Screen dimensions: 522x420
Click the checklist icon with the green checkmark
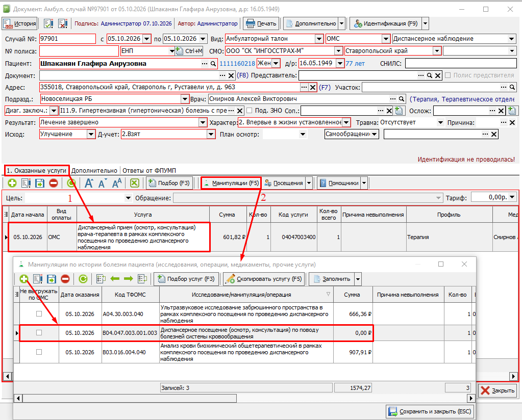48,23
